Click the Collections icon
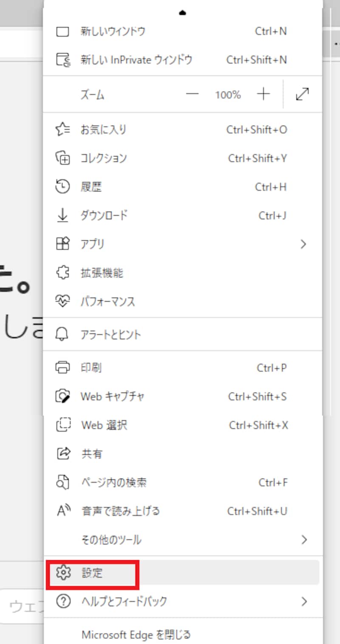The width and height of the screenshot is (340, 644). (x=63, y=158)
